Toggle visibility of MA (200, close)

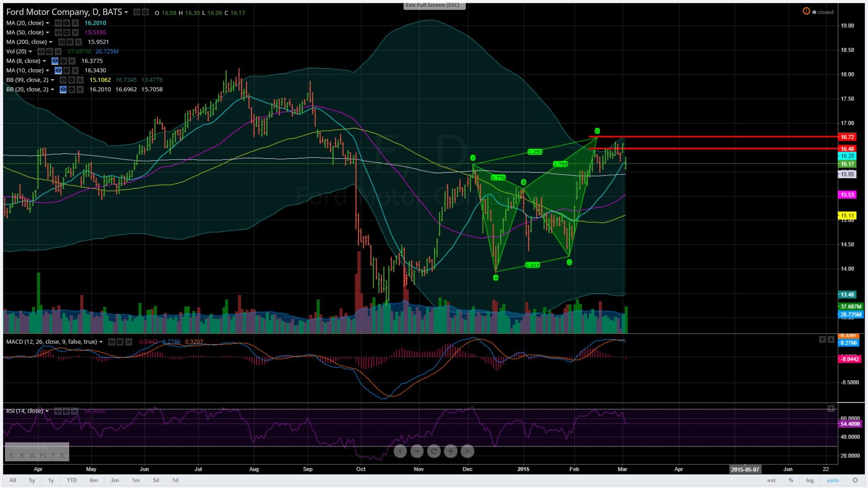62,42
